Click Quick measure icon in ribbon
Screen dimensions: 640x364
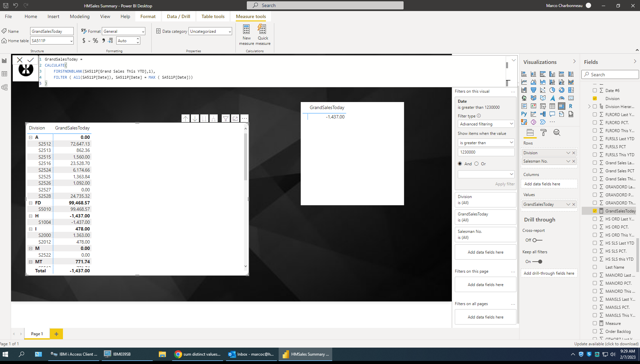coord(263,29)
